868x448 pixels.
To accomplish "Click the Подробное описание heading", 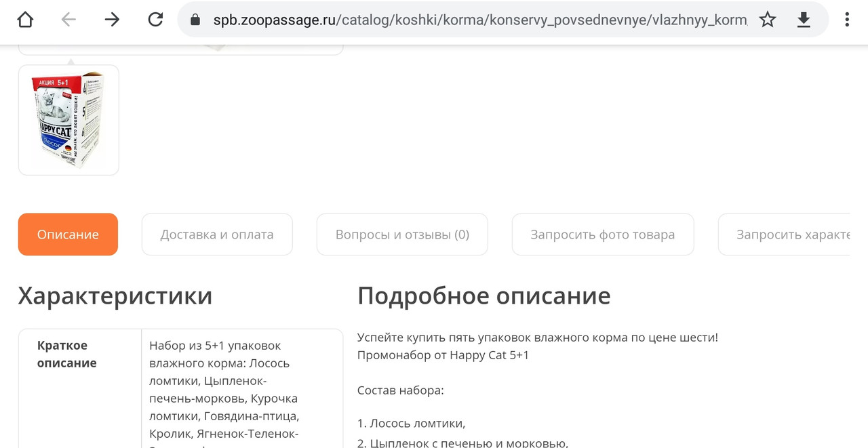I will [484, 296].
